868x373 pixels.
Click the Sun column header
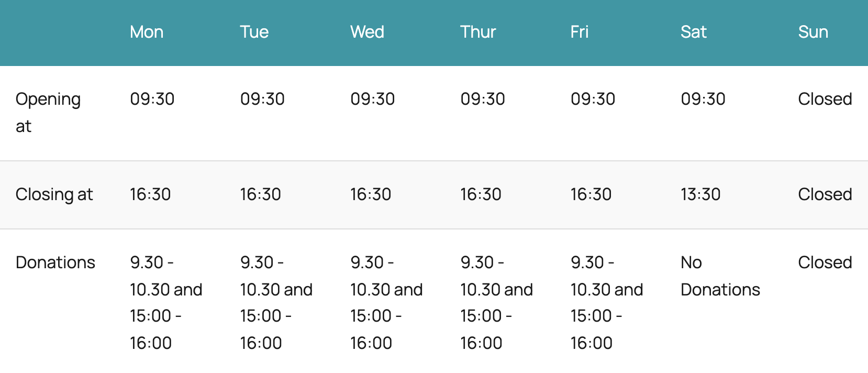coord(813,32)
